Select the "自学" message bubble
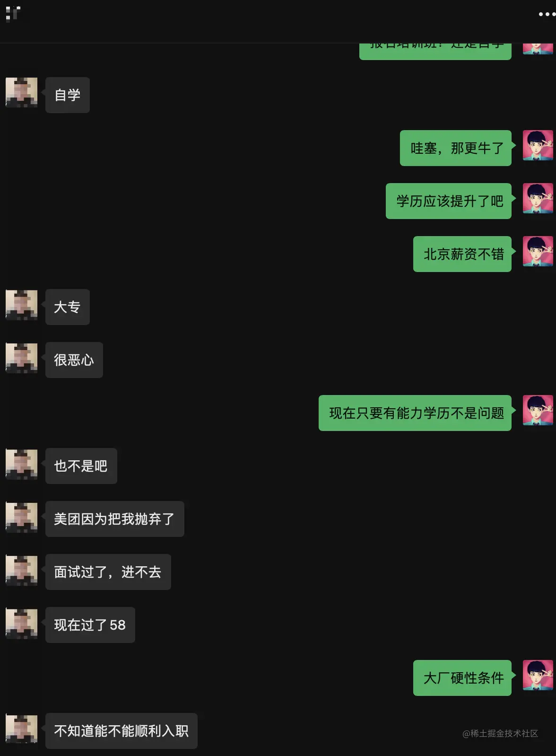Image resolution: width=556 pixels, height=756 pixels. [x=68, y=95]
